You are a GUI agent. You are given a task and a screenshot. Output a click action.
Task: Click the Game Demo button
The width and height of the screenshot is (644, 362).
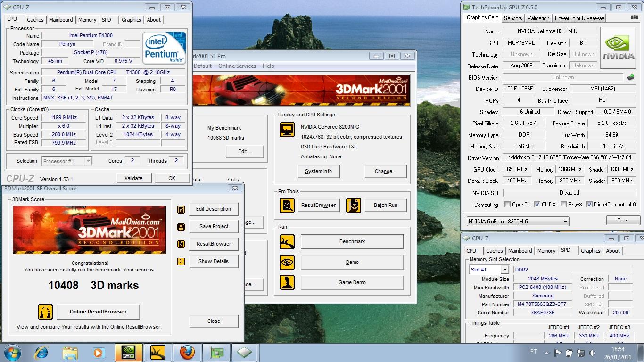pyautogui.click(x=352, y=282)
